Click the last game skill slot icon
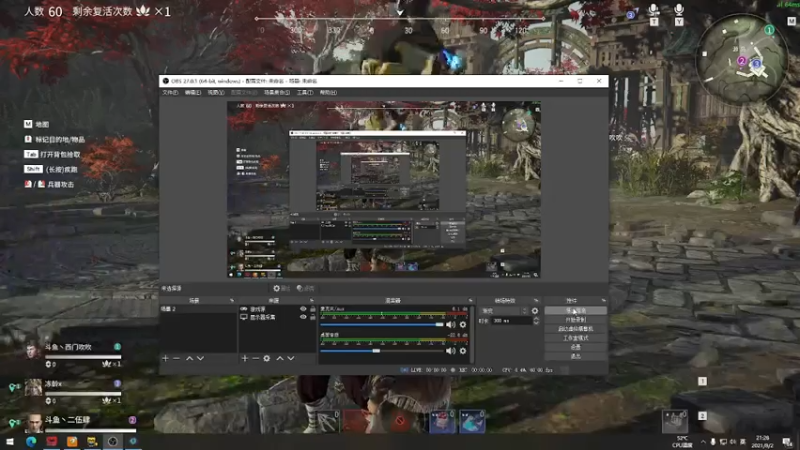Viewport: 800px width, 450px height. (472, 422)
